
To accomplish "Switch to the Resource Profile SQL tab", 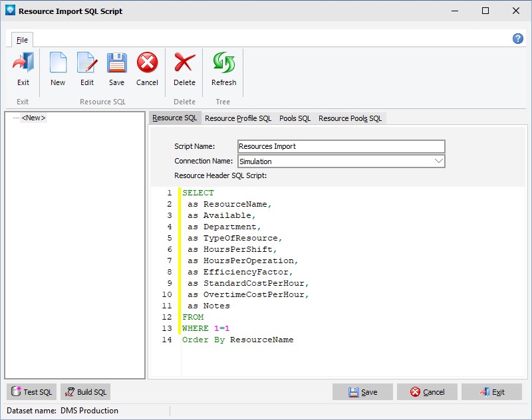I will (238, 118).
